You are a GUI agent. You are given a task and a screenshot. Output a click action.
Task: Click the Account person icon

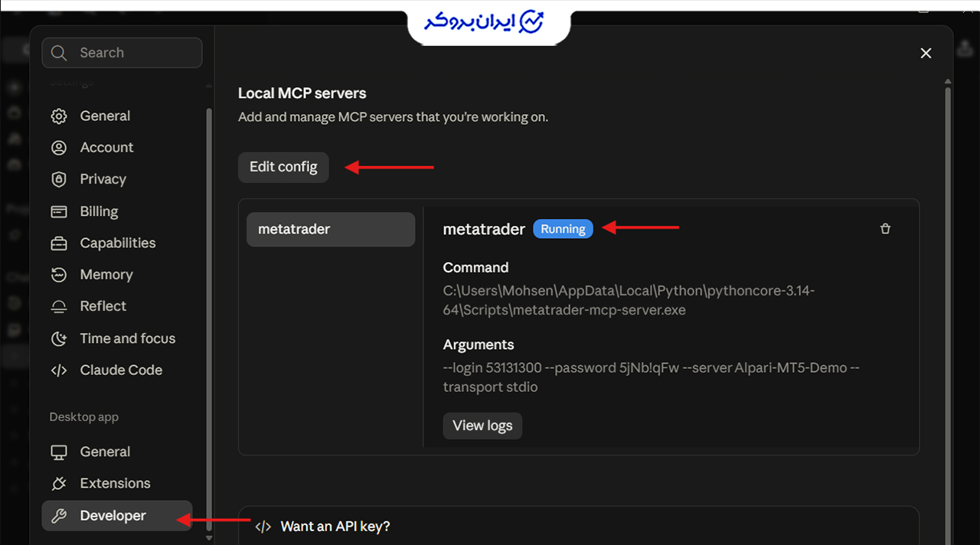click(59, 148)
